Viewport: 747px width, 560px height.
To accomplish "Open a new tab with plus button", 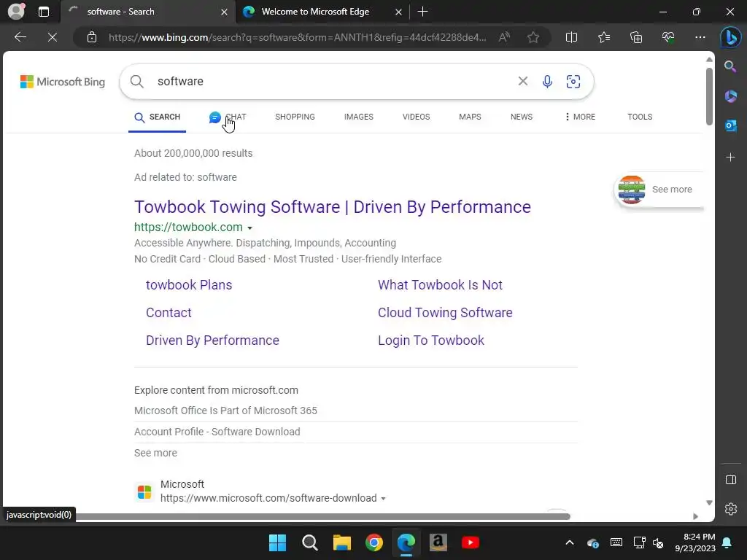I will pos(422,12).
